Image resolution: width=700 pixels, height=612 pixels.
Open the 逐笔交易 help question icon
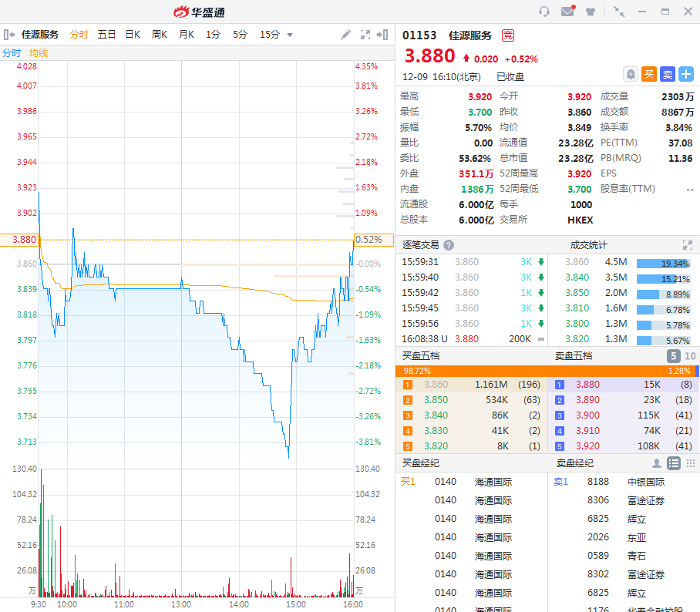click(449, 245)
